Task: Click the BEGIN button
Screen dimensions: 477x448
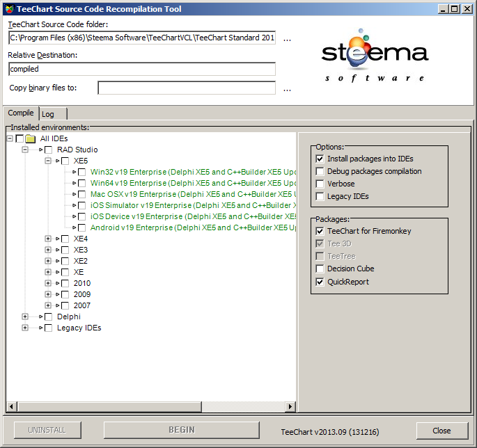Action: 182,430
